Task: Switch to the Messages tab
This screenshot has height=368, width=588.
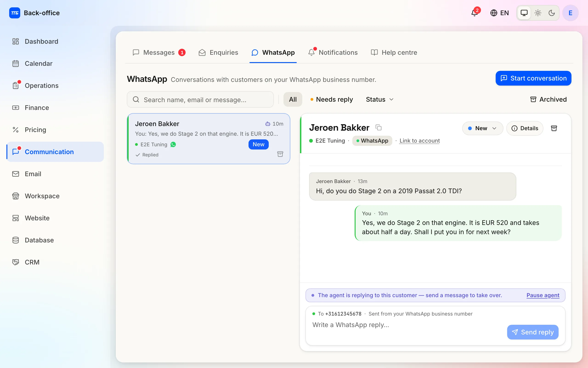Action: tap(159, 52)
